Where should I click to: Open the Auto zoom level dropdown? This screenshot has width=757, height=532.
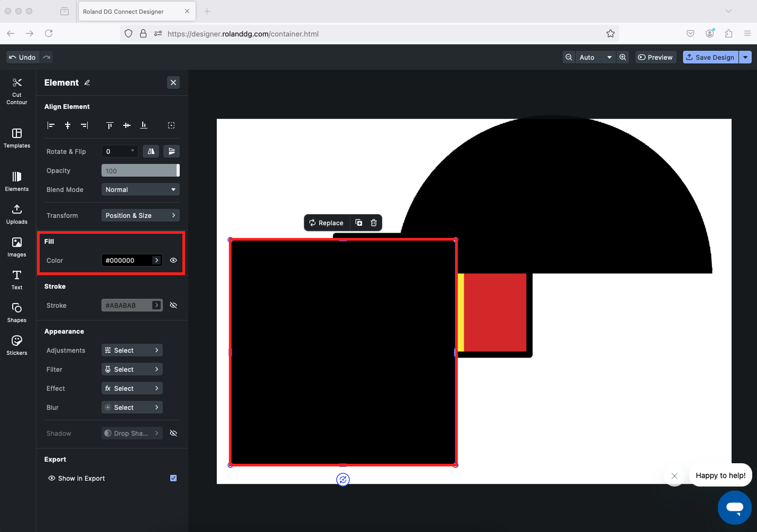point(596,57)
